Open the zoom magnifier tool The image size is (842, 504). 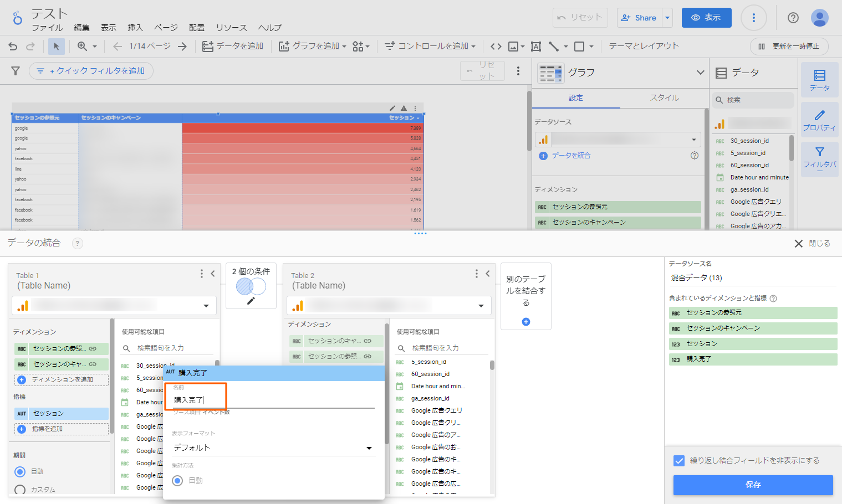(83, 47)
